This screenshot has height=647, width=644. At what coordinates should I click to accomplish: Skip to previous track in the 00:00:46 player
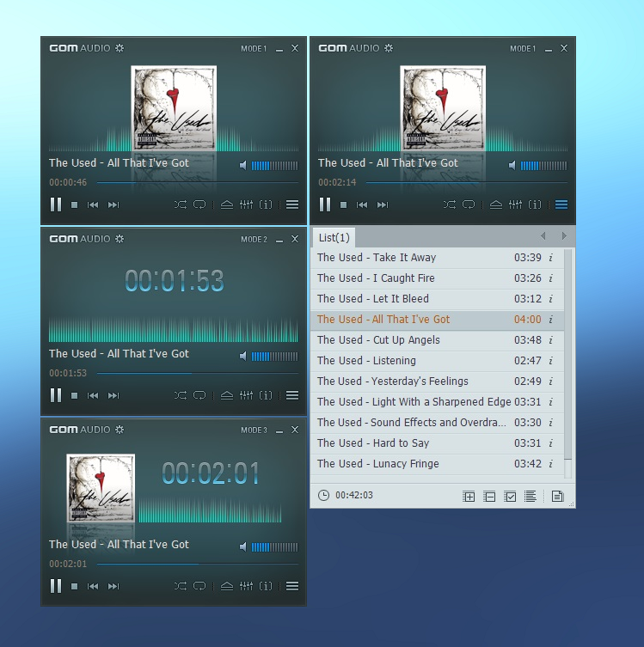tap(93, 204)
